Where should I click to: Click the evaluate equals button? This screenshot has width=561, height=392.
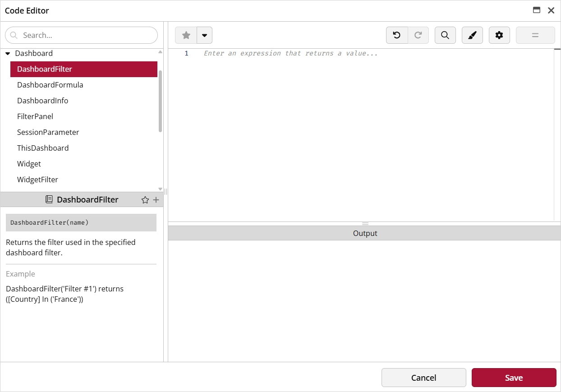535,35
